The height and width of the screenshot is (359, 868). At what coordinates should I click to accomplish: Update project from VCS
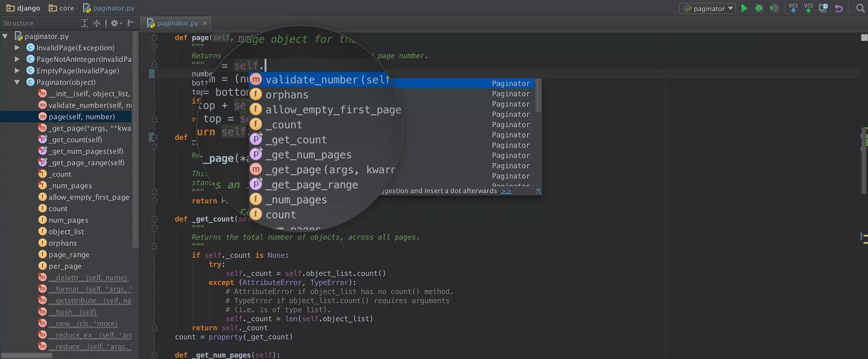(793, 8)
